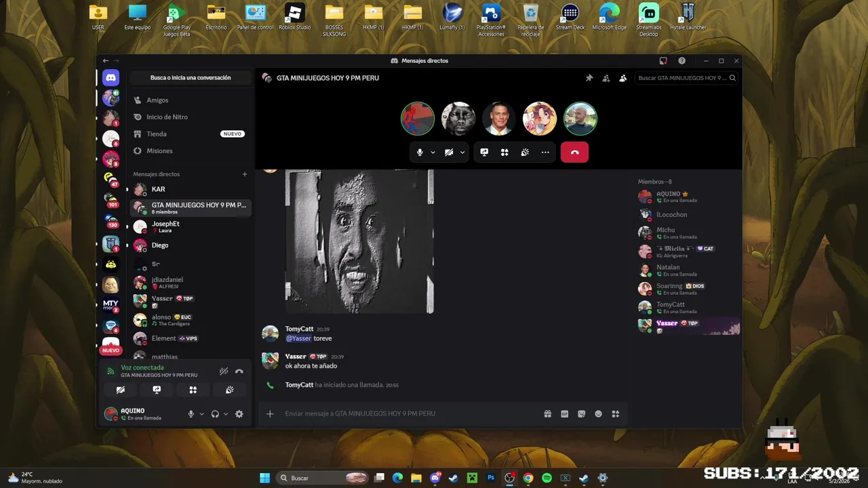Open microphone options arrow in call controls
The image size is (868, 488).
tap(433, 152)
